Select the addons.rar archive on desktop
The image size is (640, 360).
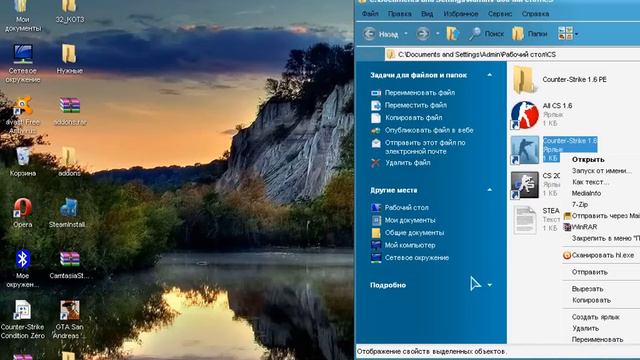[x=69, y=111]
